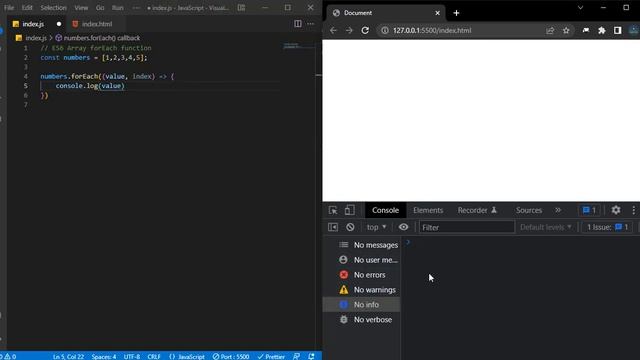Show more DevTools tabs
The height and width of the screenshot is (360, 640).
(x=558, y=210)
